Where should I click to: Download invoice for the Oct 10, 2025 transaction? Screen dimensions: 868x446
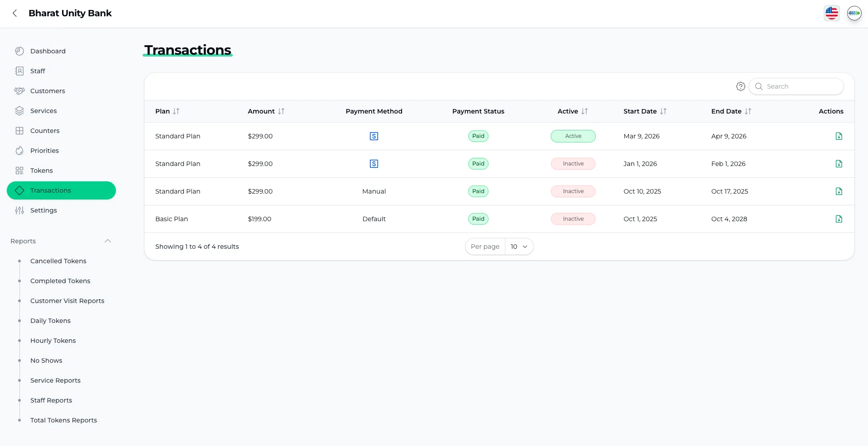point(839,191)
